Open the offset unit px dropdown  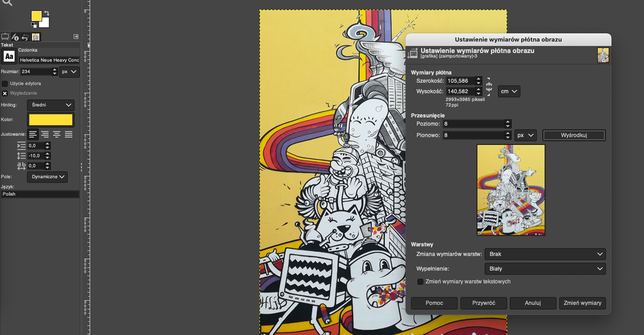click(525, 135)
